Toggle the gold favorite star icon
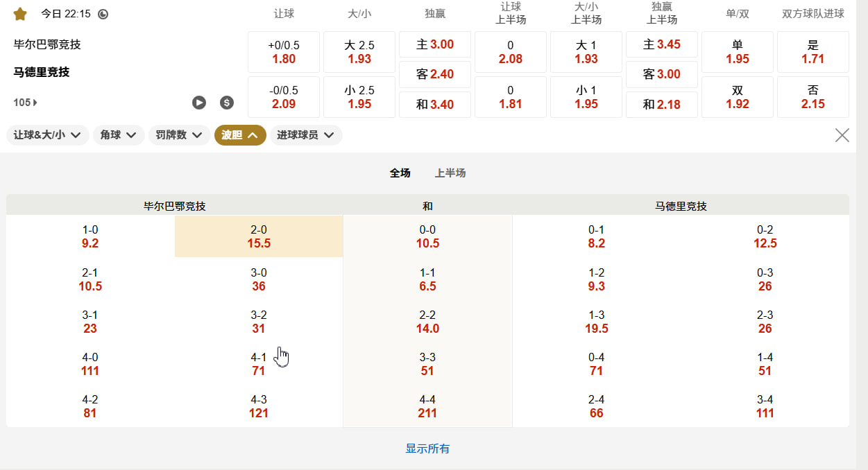Image resolution: width=868 pixels, height=470 pixels. (x=20, y=13)
